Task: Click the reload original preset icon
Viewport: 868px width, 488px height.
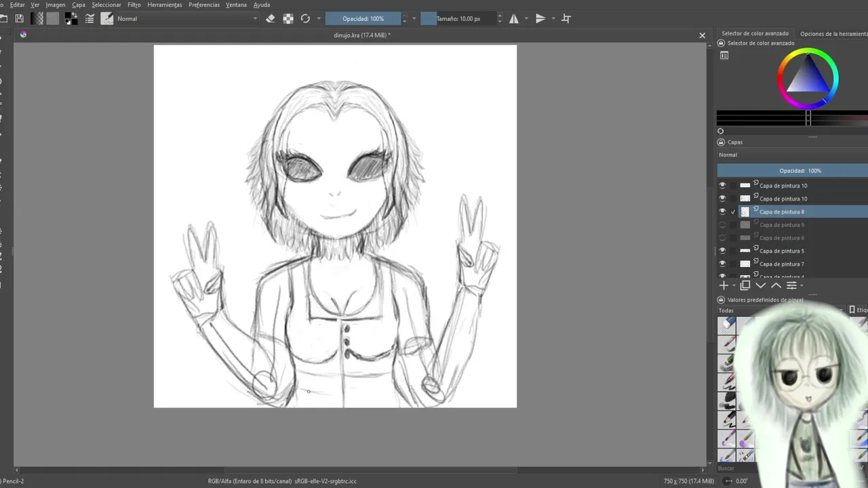Action: (x=305, y=19)
